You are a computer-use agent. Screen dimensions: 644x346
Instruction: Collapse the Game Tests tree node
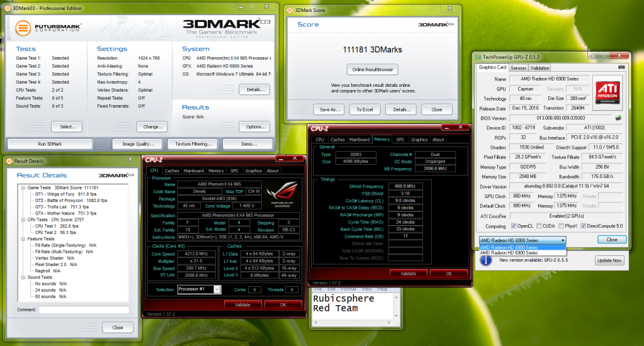tap(23, 187)
